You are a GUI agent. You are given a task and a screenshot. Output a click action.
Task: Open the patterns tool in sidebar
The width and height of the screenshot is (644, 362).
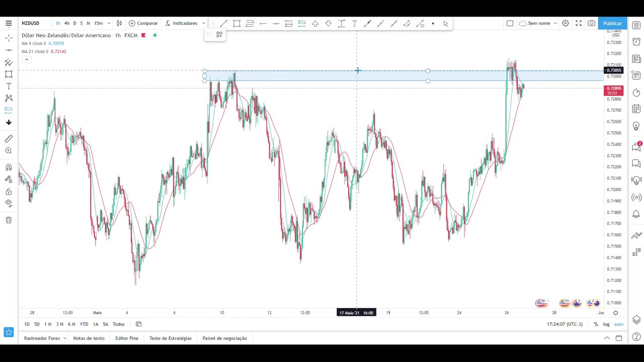click(x=9, y=98)
